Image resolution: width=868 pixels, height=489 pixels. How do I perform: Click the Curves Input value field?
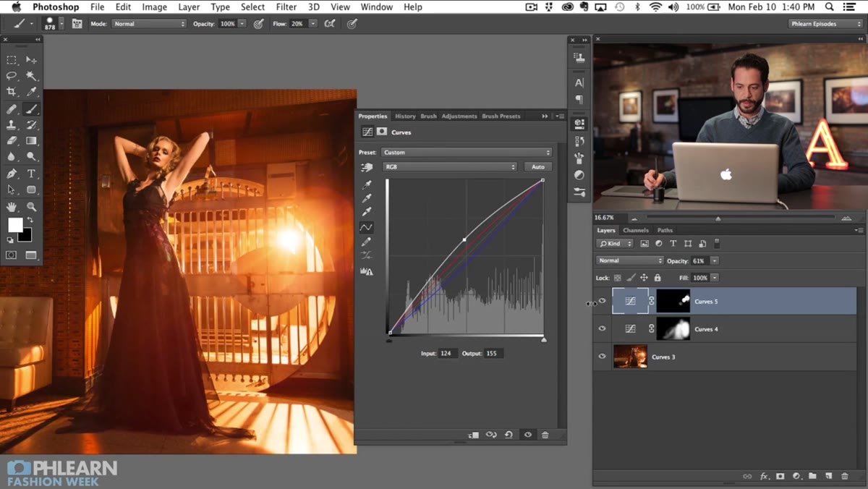(448, 354)
